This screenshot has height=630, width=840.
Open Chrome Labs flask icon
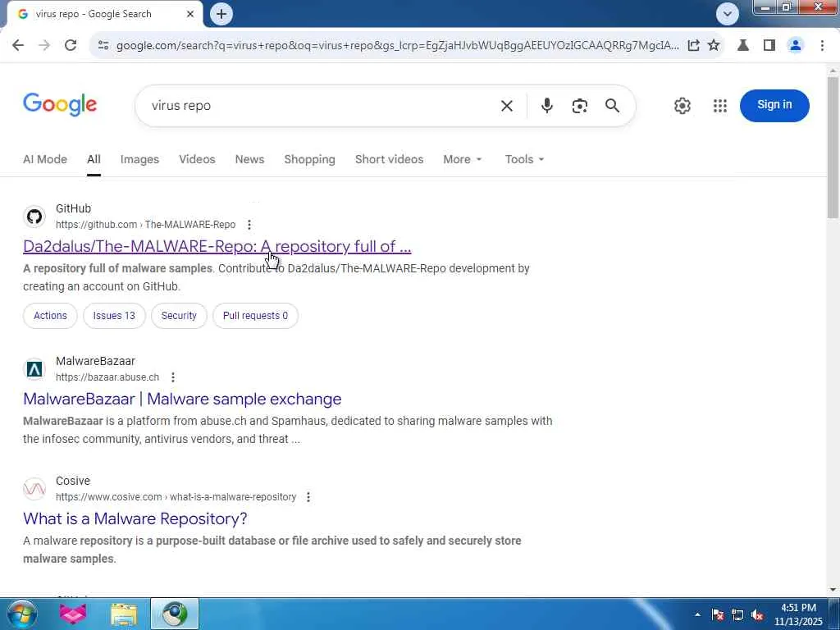click(x=743, y=46)
